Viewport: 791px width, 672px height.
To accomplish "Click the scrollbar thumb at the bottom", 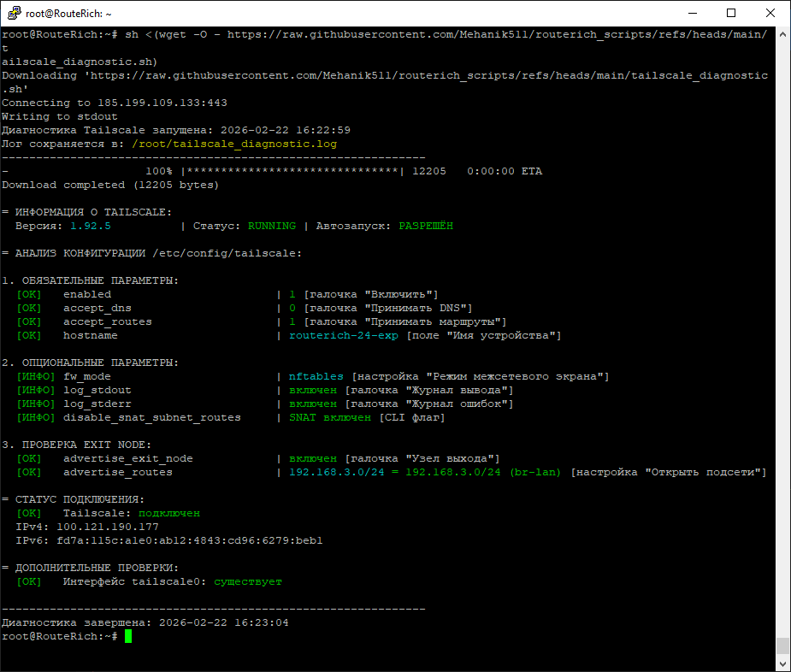I will tap(782, 645).
